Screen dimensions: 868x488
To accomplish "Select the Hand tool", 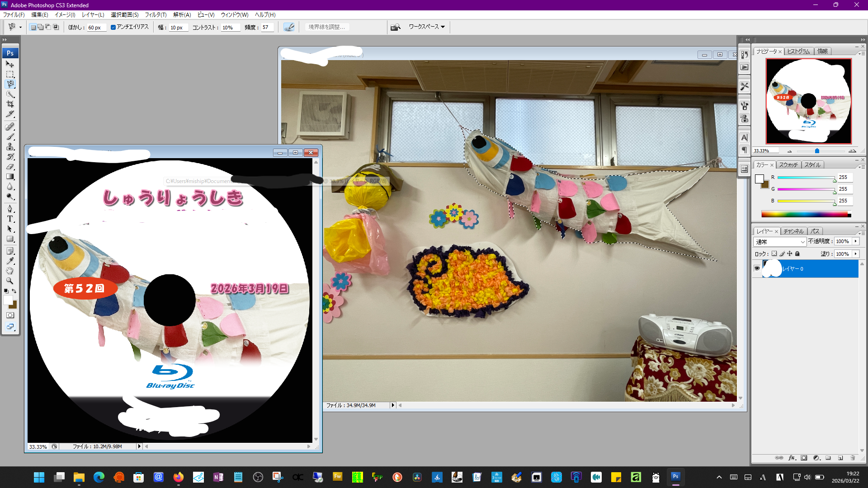I will point(10,271).
